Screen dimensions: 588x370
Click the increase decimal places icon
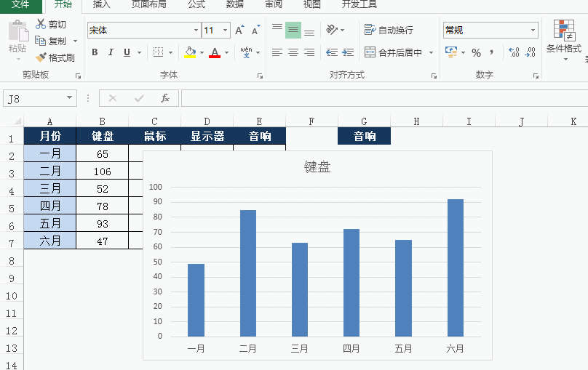(514, 52)
